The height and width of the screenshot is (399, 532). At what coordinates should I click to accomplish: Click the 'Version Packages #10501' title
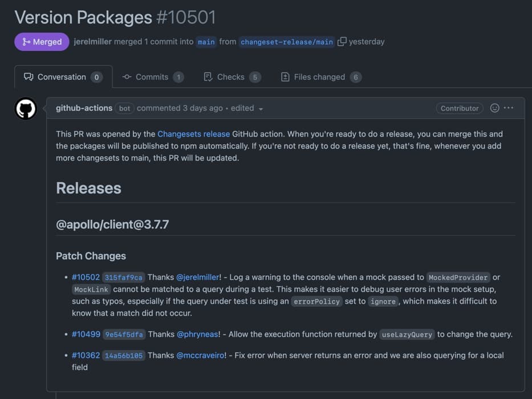(115, 17)
